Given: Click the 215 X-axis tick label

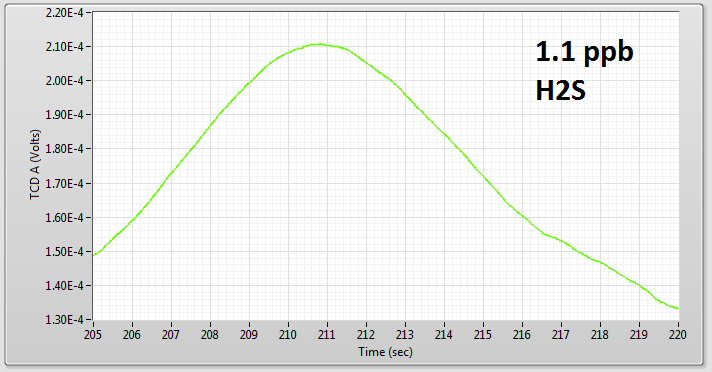Looking at the screenshot, I should coord(483,335).
